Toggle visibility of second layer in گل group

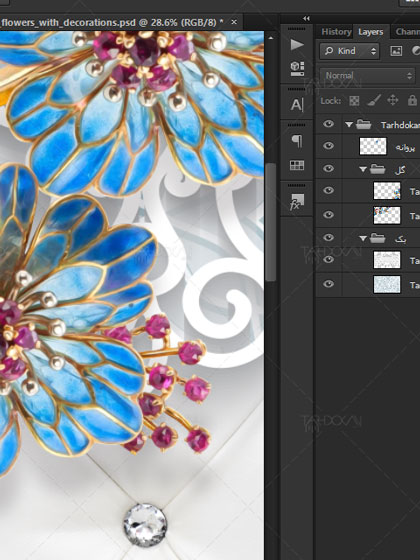(x=329, y=215)
